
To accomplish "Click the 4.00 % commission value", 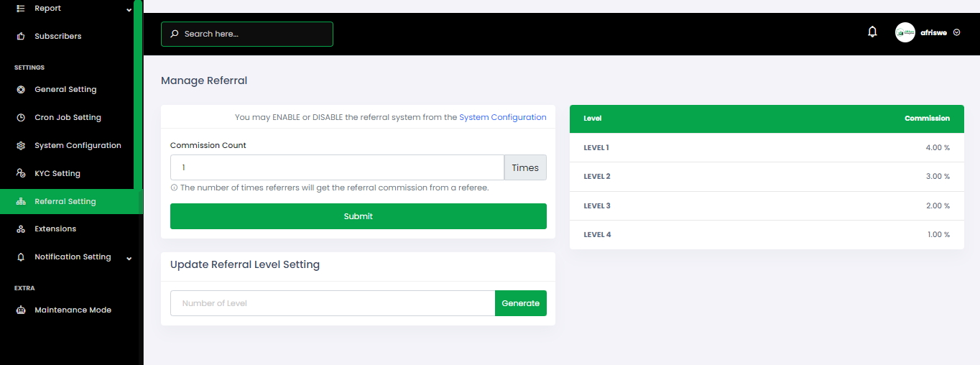I will pyautogui.click(x=938, y=148).
